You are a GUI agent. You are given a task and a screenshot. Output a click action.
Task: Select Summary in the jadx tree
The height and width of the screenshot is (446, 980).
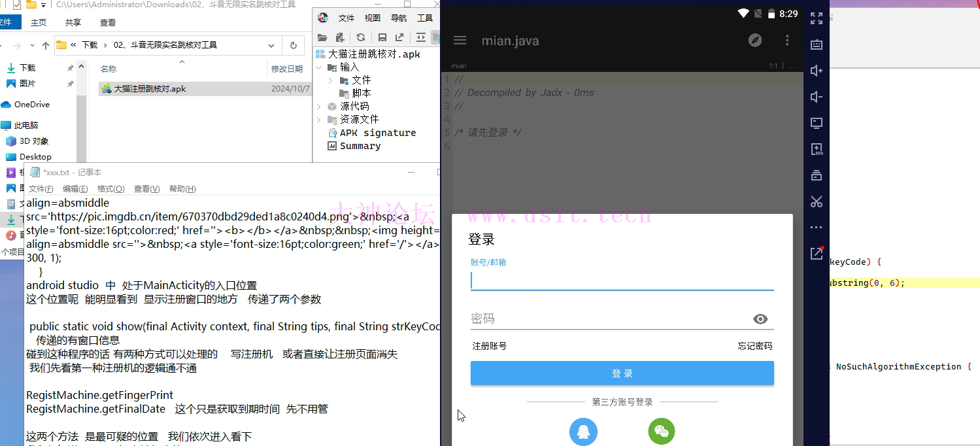pos(360,146)
